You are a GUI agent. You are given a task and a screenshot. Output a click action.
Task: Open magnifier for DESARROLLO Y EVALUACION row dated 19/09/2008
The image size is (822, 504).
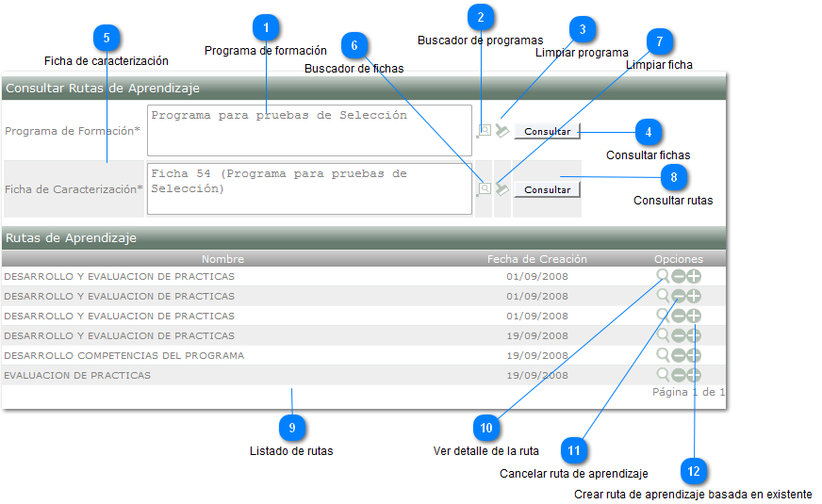pos(663,335)
